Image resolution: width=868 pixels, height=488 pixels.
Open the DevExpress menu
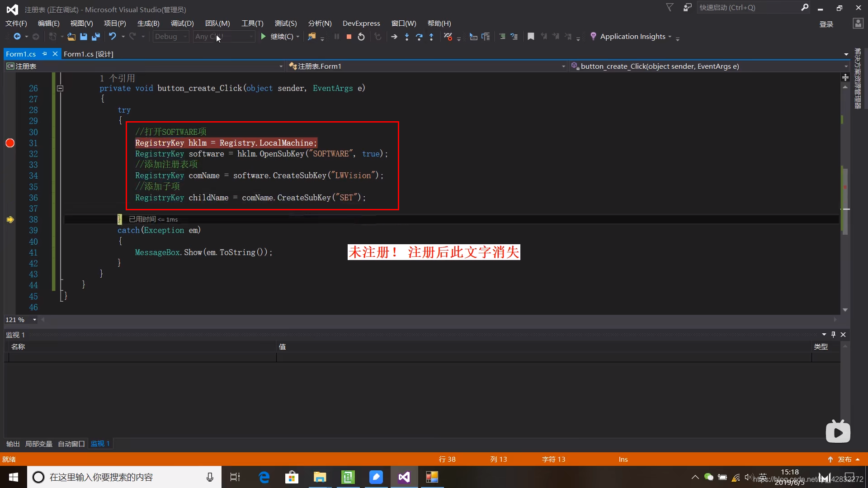click(361, 24)
